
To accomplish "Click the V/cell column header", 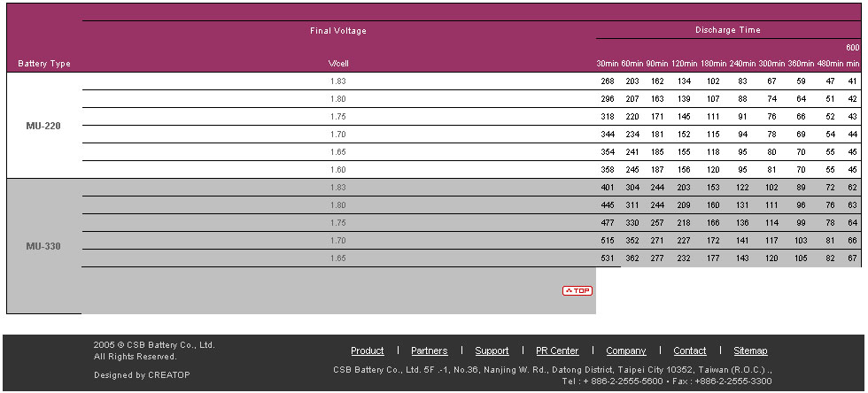I will [x=338, y=64].
